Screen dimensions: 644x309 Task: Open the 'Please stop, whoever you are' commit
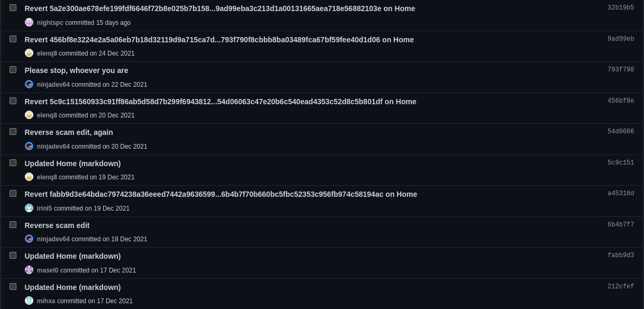[76, 70]
